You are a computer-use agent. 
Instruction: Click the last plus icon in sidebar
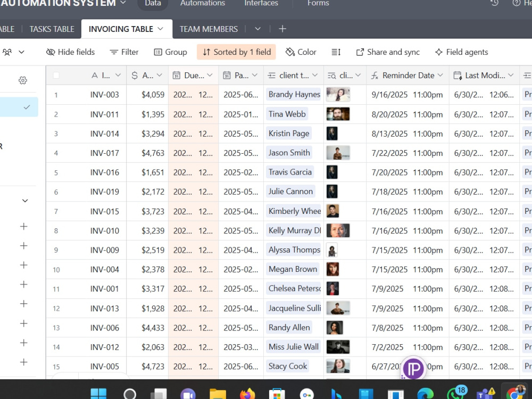click(x=24, y=362)
